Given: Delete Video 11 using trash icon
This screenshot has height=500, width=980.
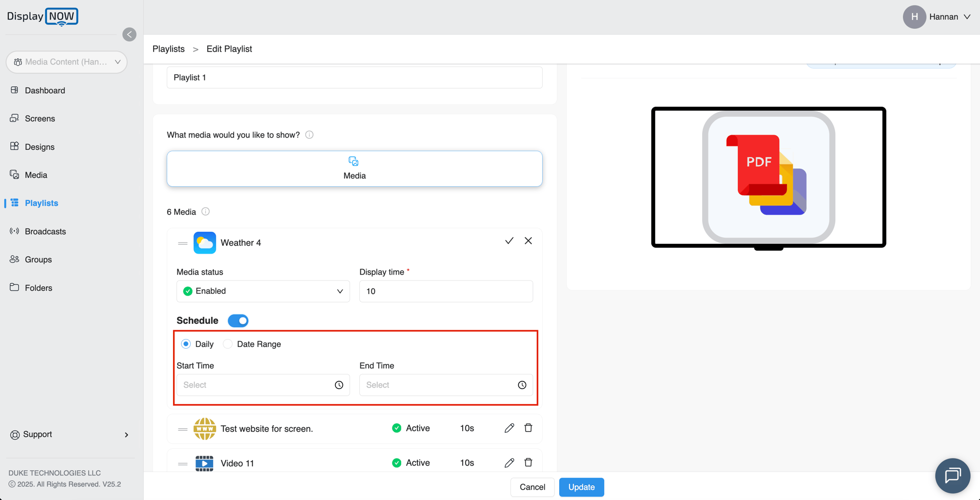Looking at the screenshot, I should point(528,463).
